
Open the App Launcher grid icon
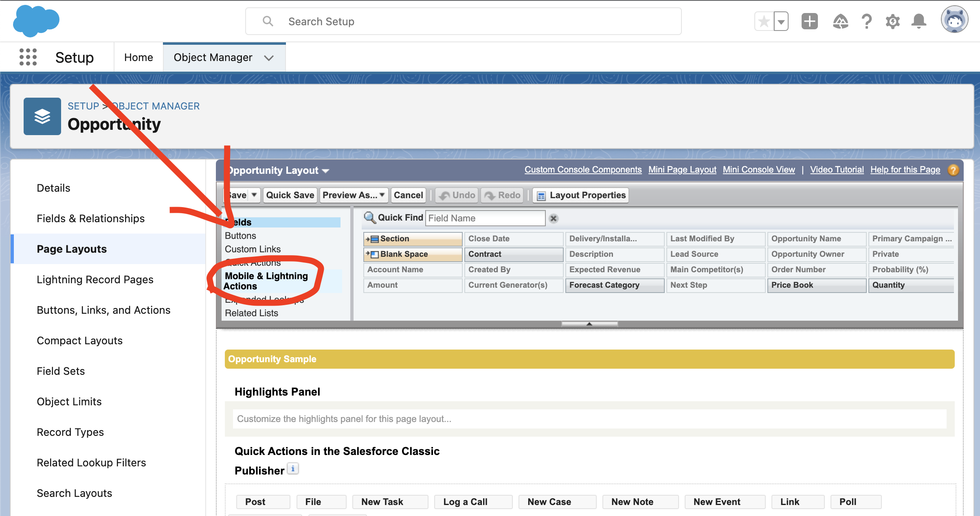[x=28, y=57]
